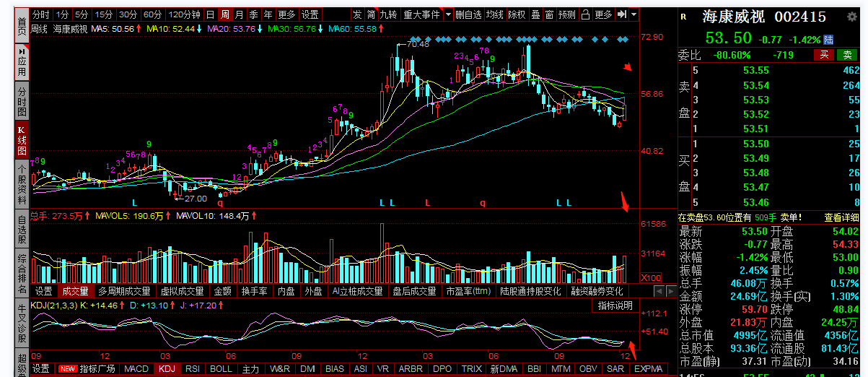868x377 pixels.
Task: Open 设置 beside the 成交量 tab
Action: [44, 291]
